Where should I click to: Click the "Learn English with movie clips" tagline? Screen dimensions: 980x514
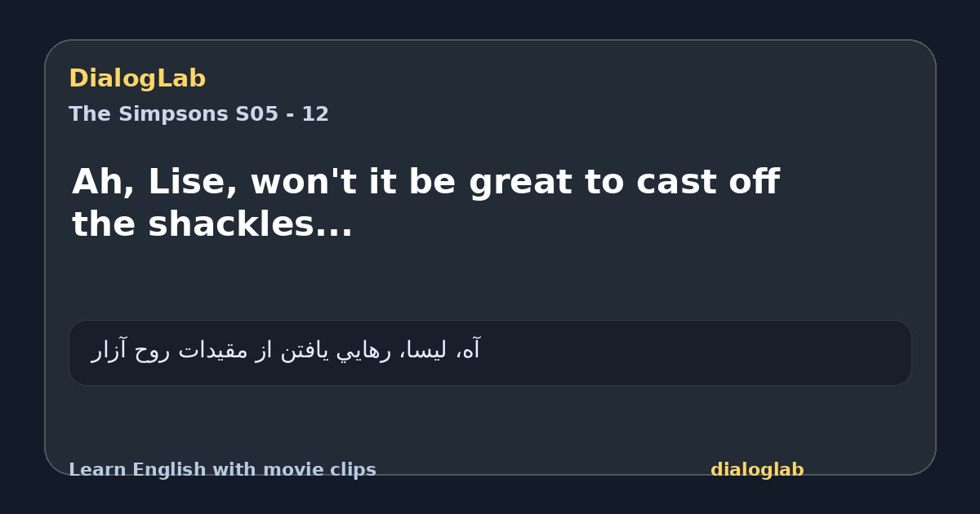[x=222, y=470]
